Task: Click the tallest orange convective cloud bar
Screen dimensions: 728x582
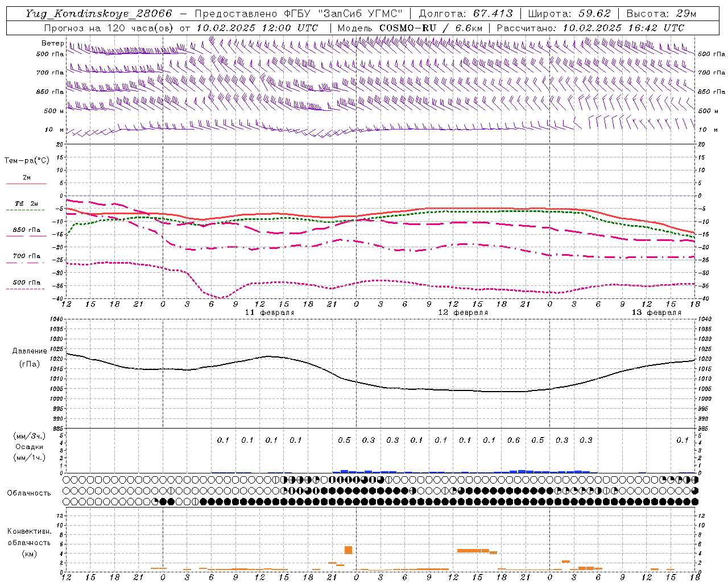Action: pyautogui.click(x=349, y=550)
